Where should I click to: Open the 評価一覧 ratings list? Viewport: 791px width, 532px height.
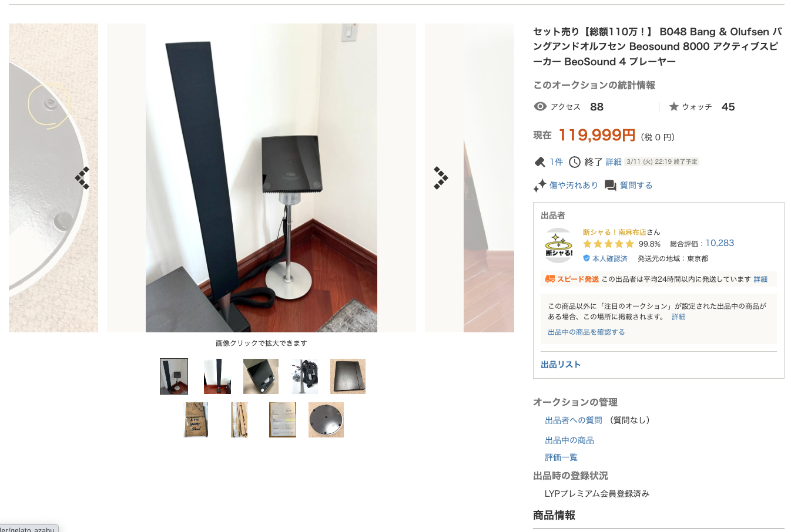(561, 457)
